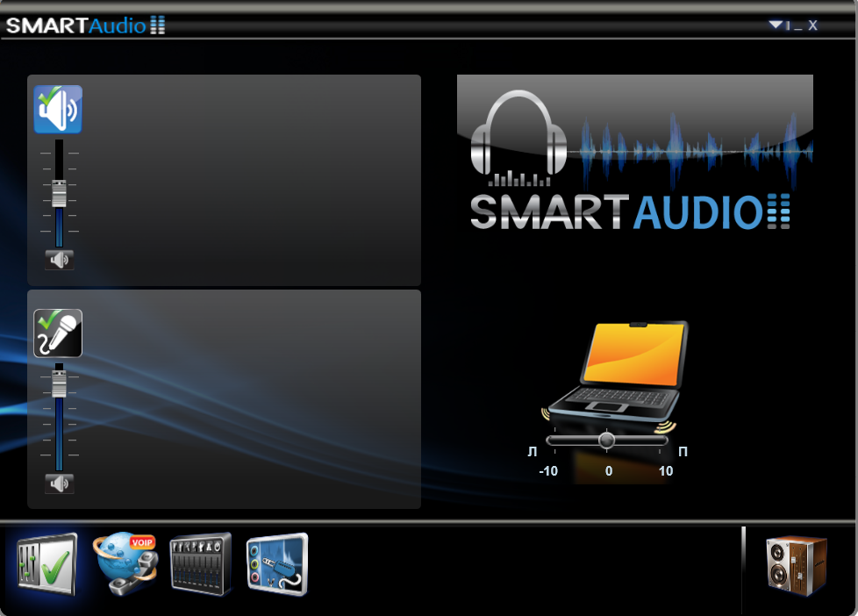Open the equalizer tab
The width and height of the screenshot is (858, 616).
pyautogui.click(x=200, y=564)
